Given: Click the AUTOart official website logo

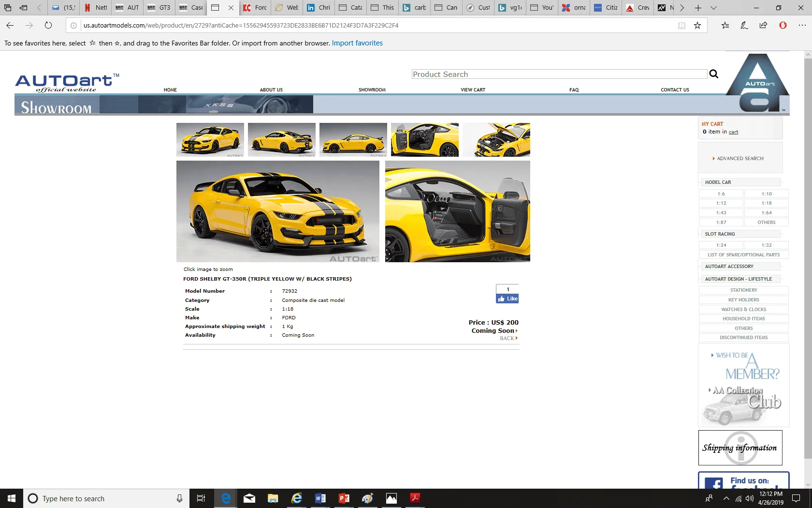Looking at the screenshot, I should (67, 83).
